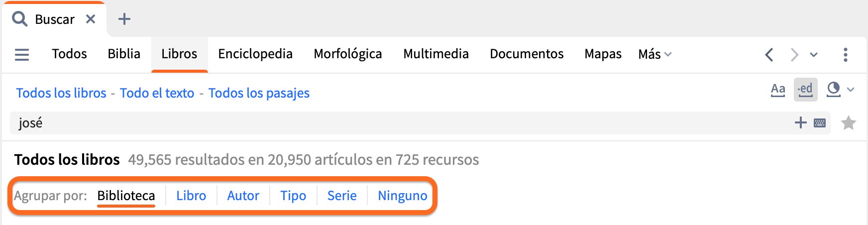868x225 pixels.
Task: Open the on-screen keyboard icon
Action: (x=820, y=123)
